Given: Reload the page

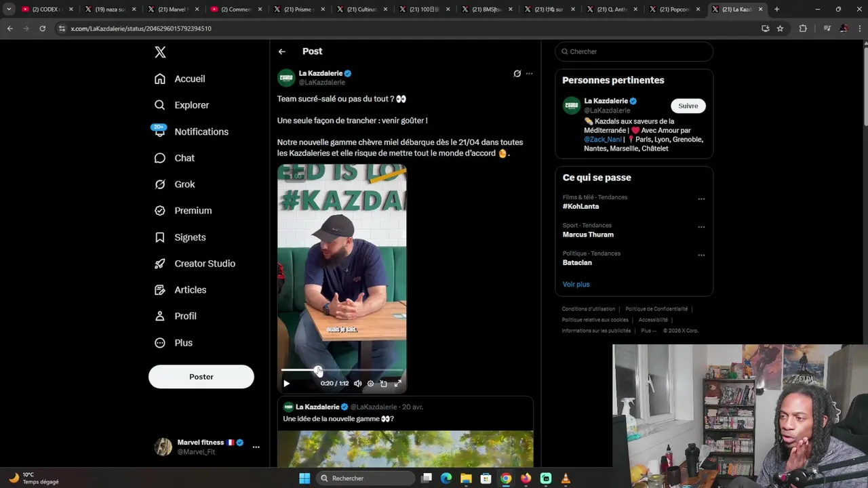Looking at the screenshot, I should 42,28.
